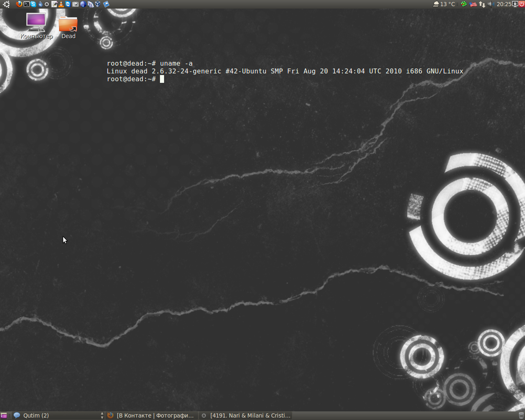Open the blue chat bubble launcher
The image size is (525, 420).
[x=106, y=4]
